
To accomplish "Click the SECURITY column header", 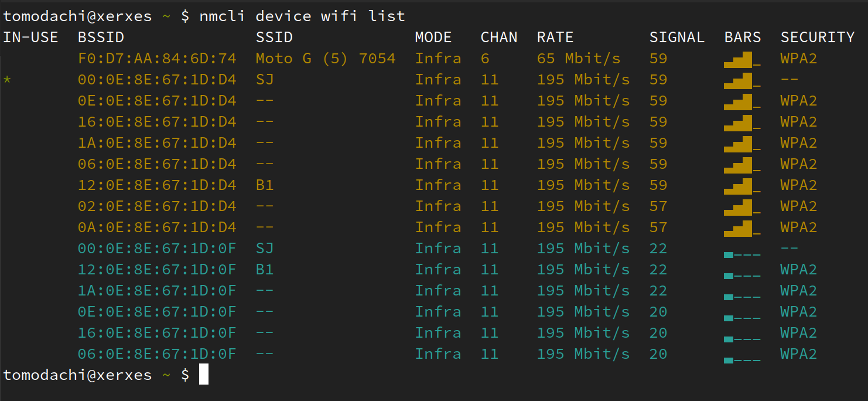I will (817, 38).
